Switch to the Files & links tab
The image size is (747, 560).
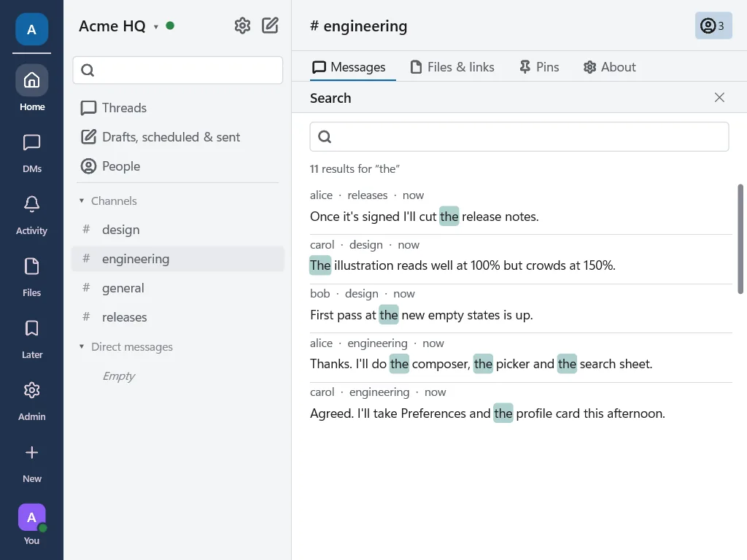(x=452, y=67)
